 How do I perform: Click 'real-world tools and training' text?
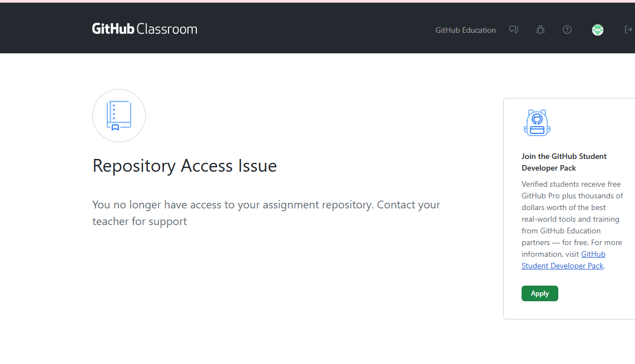pyautogui.click(x=570, y=219)
